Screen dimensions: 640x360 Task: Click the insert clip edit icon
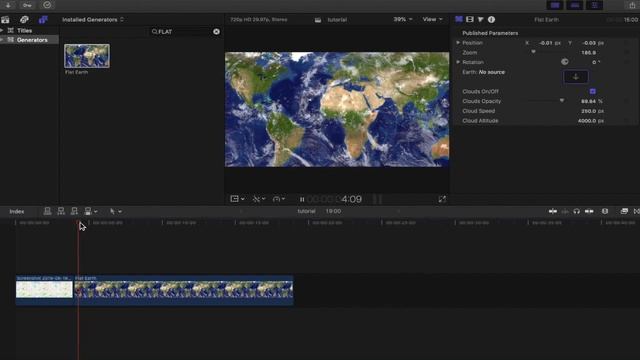click(61, 211)
